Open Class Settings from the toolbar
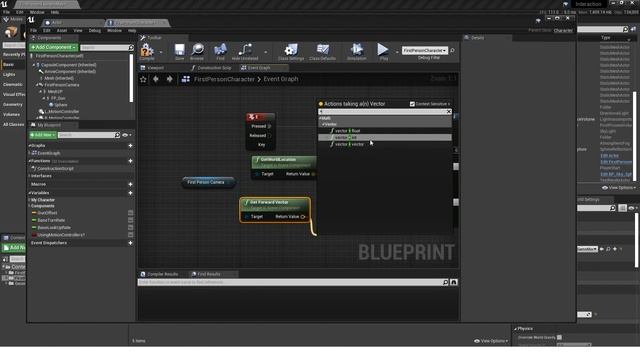This screenshot has width=640, height=360. coord(291,50)
